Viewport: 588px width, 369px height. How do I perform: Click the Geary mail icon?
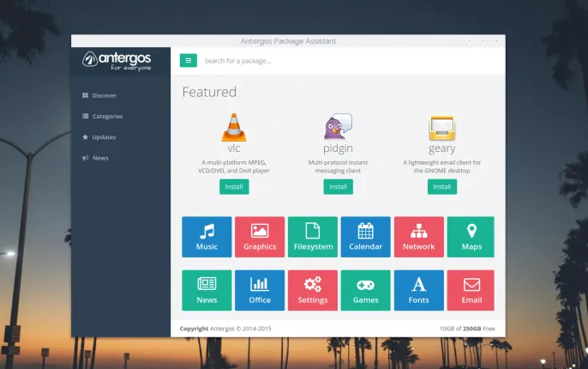(442, 128)
